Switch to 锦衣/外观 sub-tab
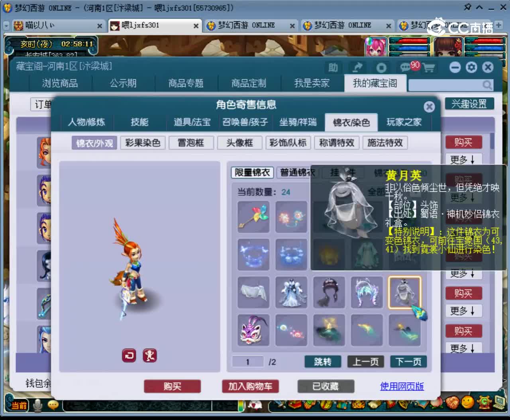 [x=94, y=143]
